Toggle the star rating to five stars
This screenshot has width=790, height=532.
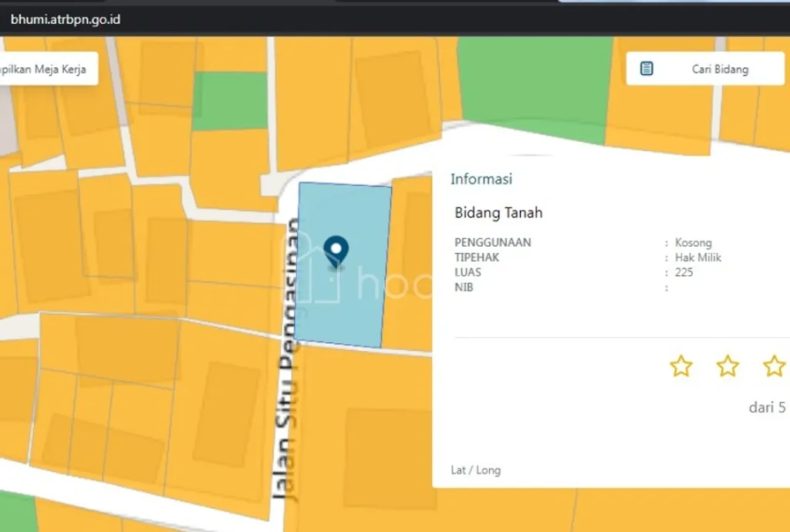pos(774,367)
